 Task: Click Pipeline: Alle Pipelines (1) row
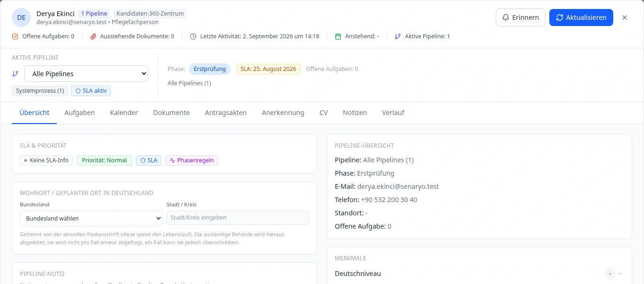pyautogui.click(x=374, y=160)
